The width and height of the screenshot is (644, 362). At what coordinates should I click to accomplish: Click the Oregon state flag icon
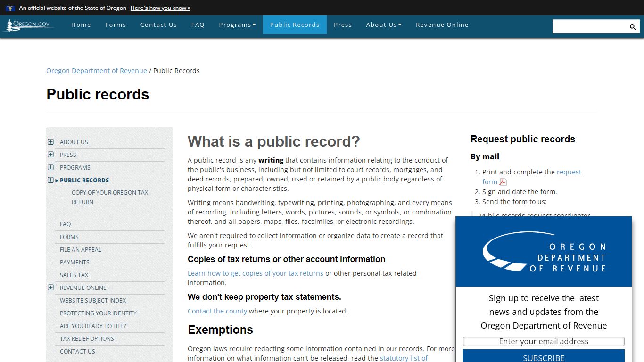tap(10, 8)
